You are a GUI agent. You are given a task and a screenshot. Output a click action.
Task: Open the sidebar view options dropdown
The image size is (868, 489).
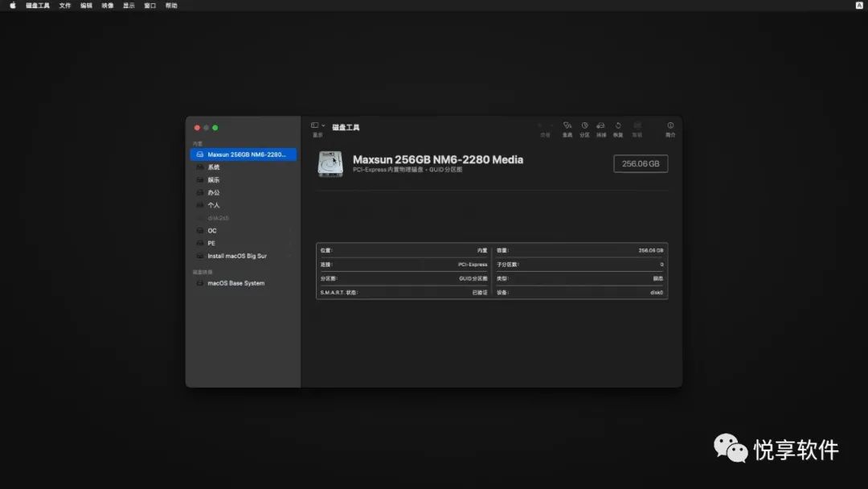[317, 125]
